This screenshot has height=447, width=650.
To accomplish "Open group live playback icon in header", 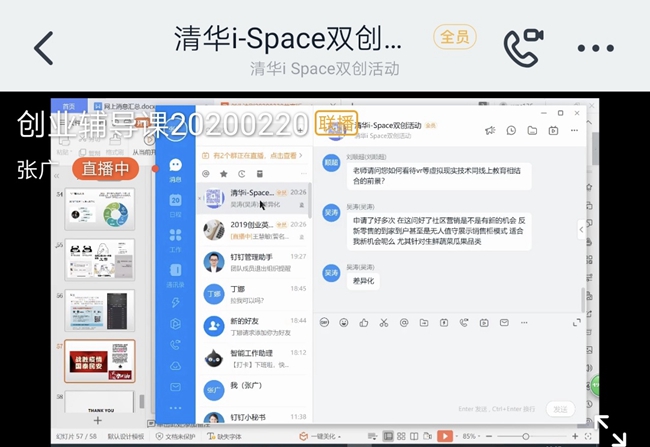I will point(553,131).
